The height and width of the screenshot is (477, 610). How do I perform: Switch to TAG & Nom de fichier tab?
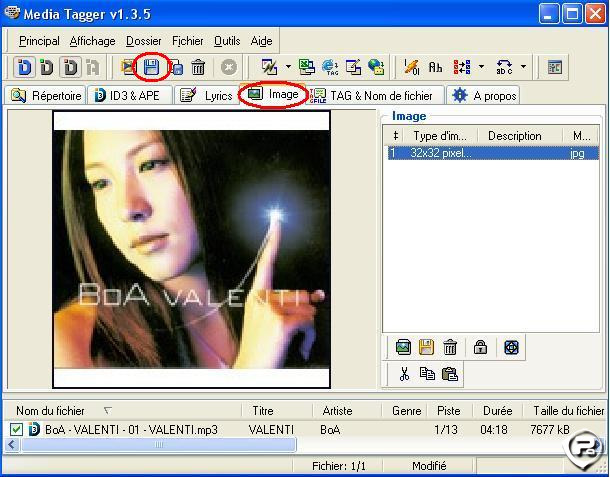click(375, 95)
